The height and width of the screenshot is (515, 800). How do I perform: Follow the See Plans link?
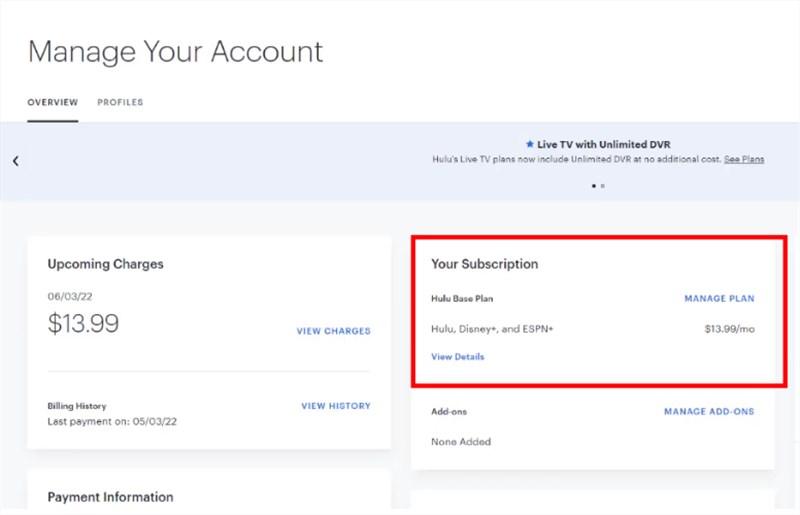(x=744, y=159)
